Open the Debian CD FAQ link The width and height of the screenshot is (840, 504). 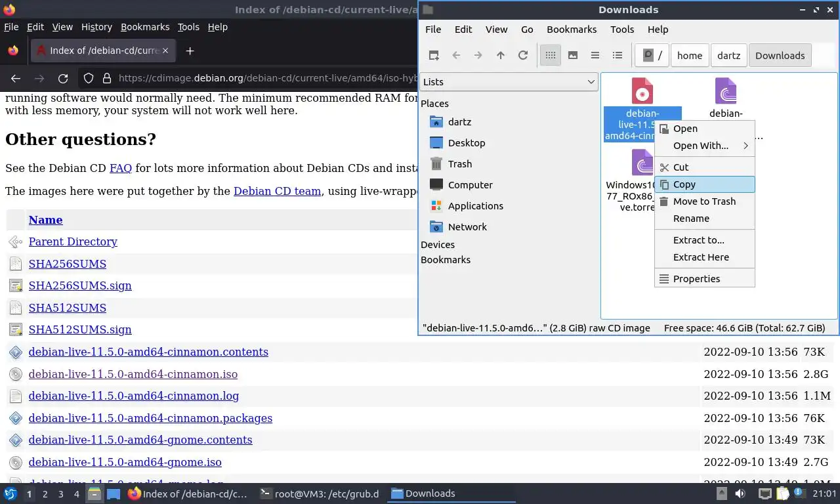pos(121,168)
